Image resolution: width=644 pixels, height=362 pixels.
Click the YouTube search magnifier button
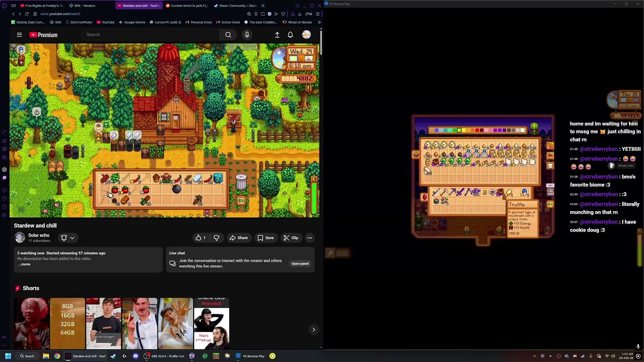pos(228,35)
